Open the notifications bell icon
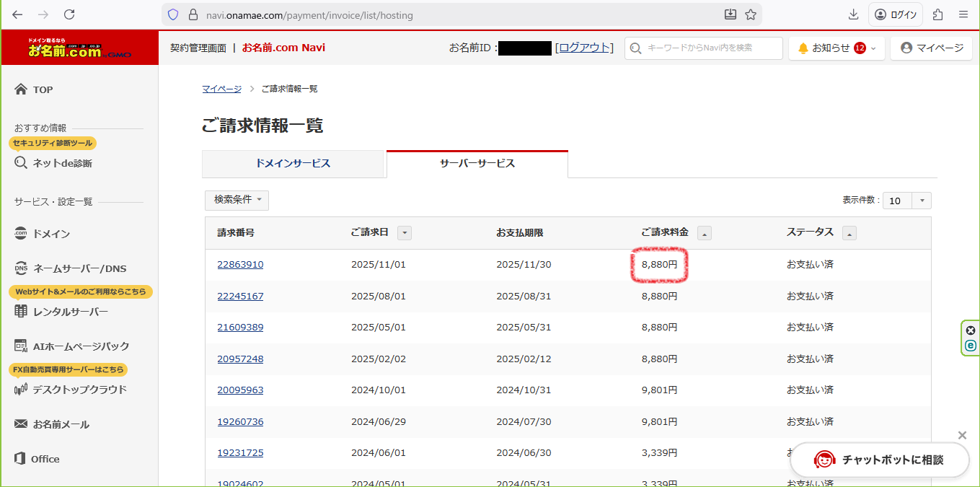980x487 pixels. [803, 48]
